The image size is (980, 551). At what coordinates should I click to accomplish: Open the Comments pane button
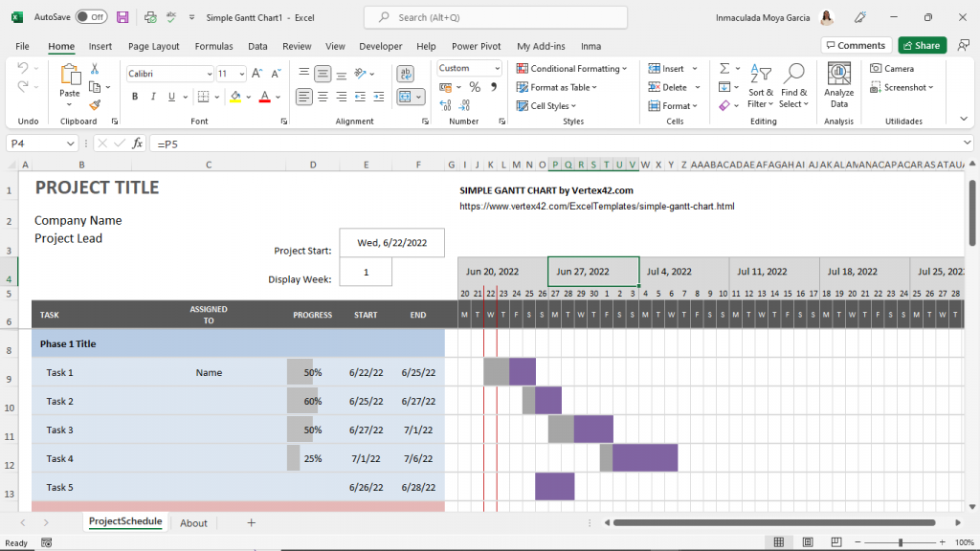856,45
